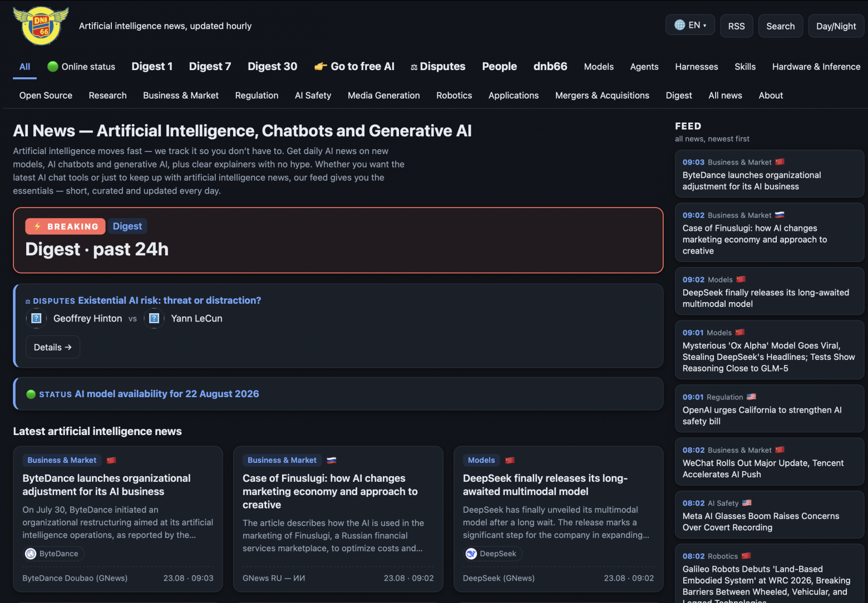868x603 pixels.
Task: Open the dnb66 tab
Action: point(550,67)
